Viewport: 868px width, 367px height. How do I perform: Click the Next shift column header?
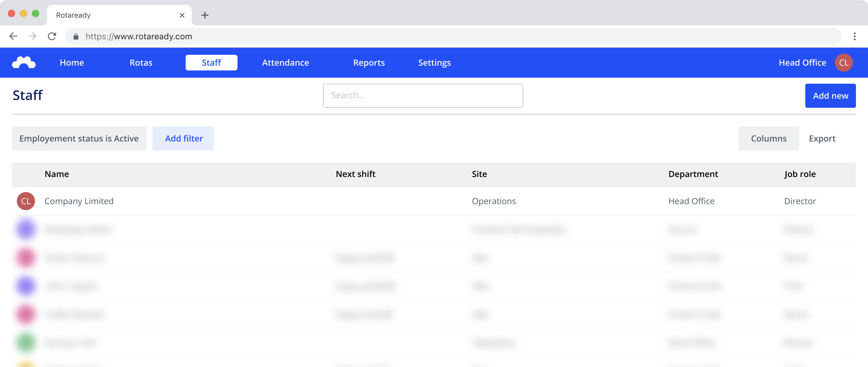coord(355,174)
